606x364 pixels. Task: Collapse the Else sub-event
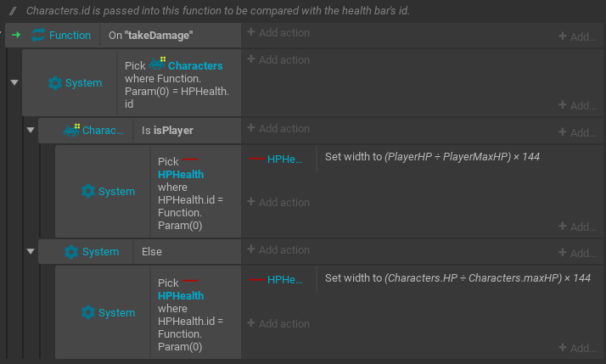[x=31, y=251]
